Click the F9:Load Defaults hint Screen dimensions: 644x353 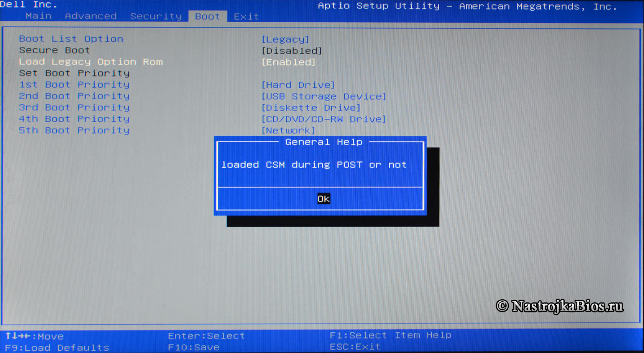click(57, 348)
